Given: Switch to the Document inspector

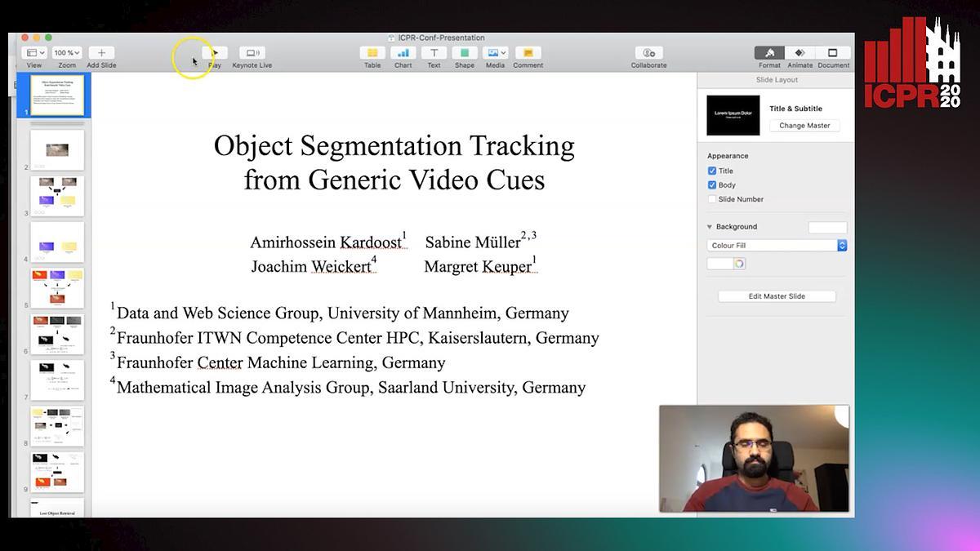Looking at the screenshot, I should click(x=833, y=52).
